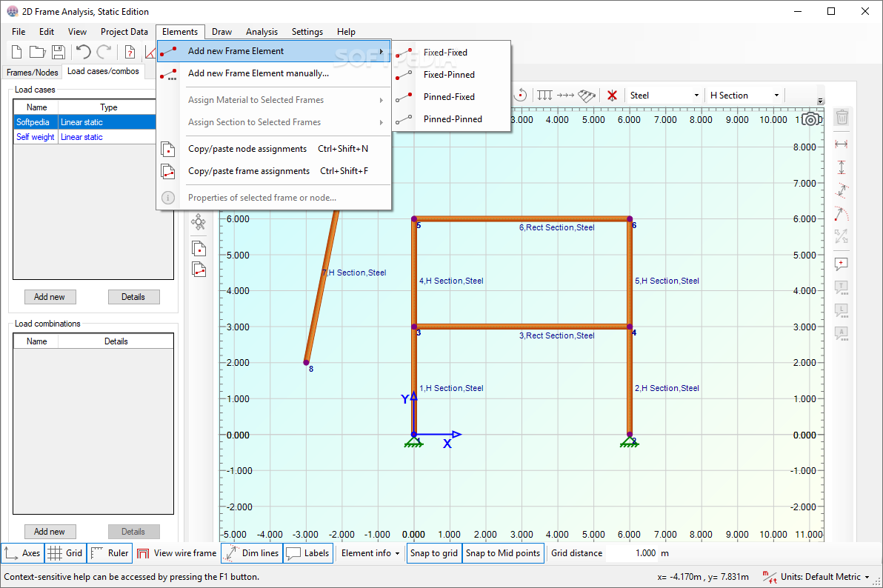Add an aligned diagonal dimension line
The image size is (883, 588).
click(x=842, y=191)
